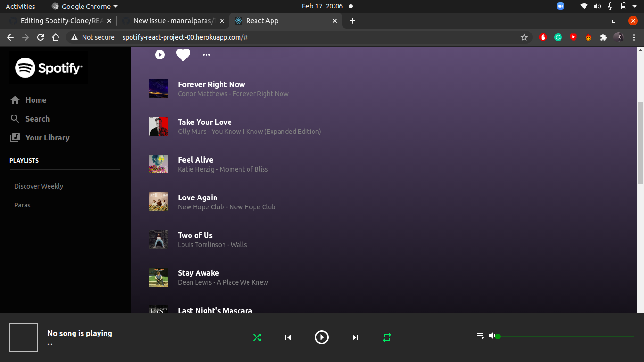Open the queue icon in the player bar

(x=480, y=336)
